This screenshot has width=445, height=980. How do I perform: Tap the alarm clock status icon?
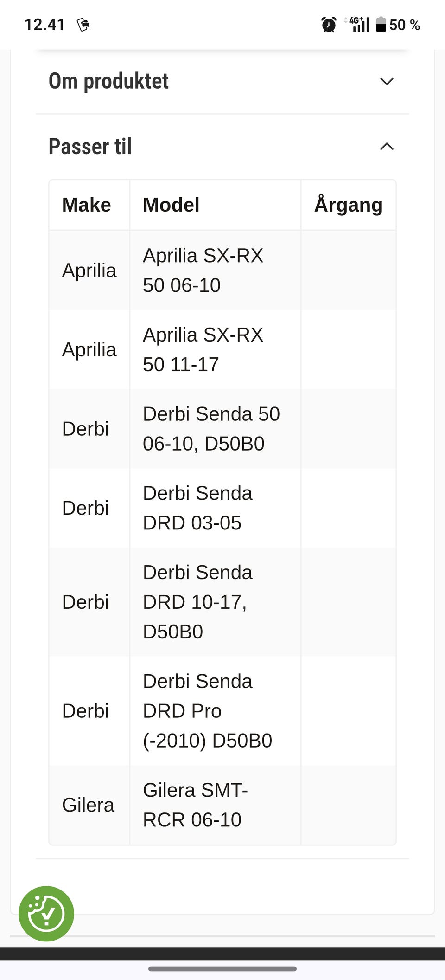(x=329, y=25)
